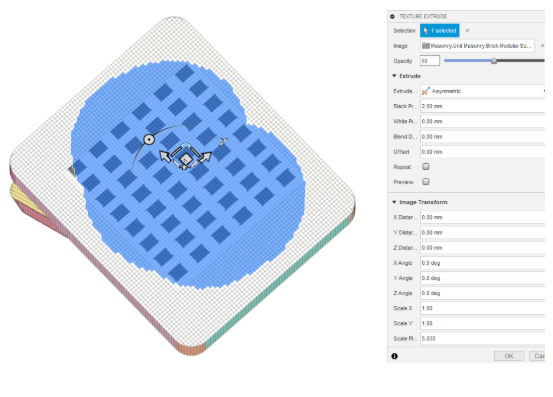Click the 1 selected selection button
Image resolution: width=553 pixels, height=397 pixels.
pyautogui.click(x=440, y=31)
